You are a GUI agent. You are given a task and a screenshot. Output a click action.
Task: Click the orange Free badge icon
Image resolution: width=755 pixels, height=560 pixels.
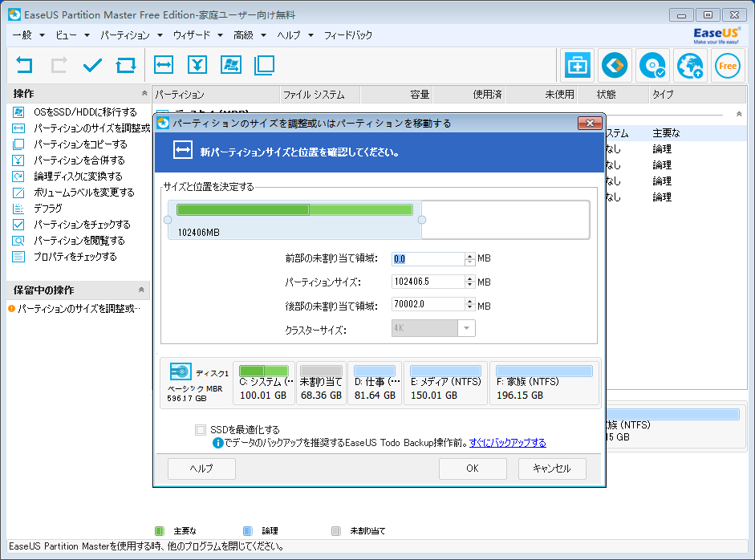[x=727, y=66]
